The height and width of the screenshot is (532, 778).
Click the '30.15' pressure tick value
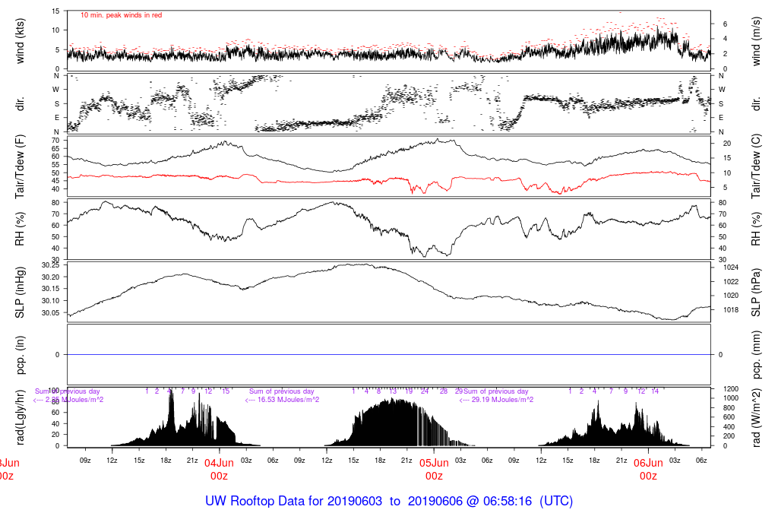(51, 289)
